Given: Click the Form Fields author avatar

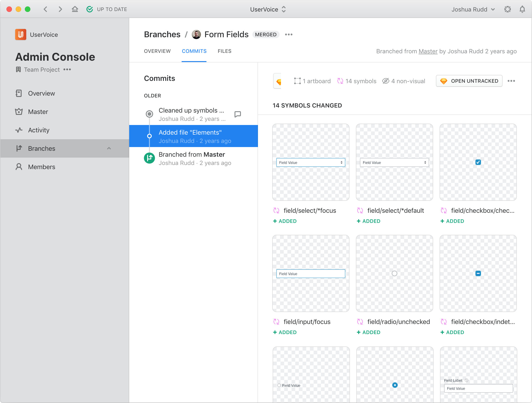Looking at the screenshot, I should click(196, 34).
